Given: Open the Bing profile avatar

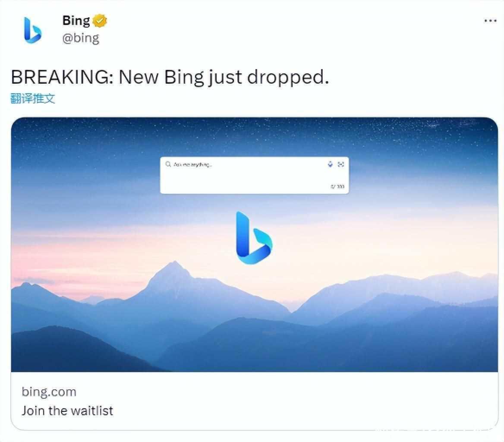Looking at the screenshot, I should click(x=33, y=30).
